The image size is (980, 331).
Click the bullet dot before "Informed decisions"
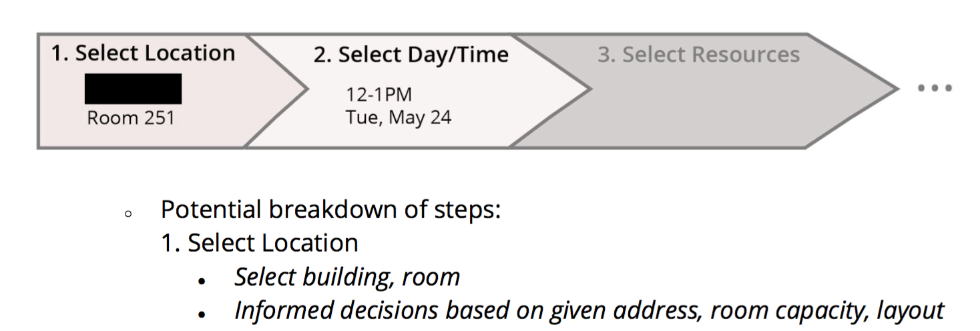[201, 314]
